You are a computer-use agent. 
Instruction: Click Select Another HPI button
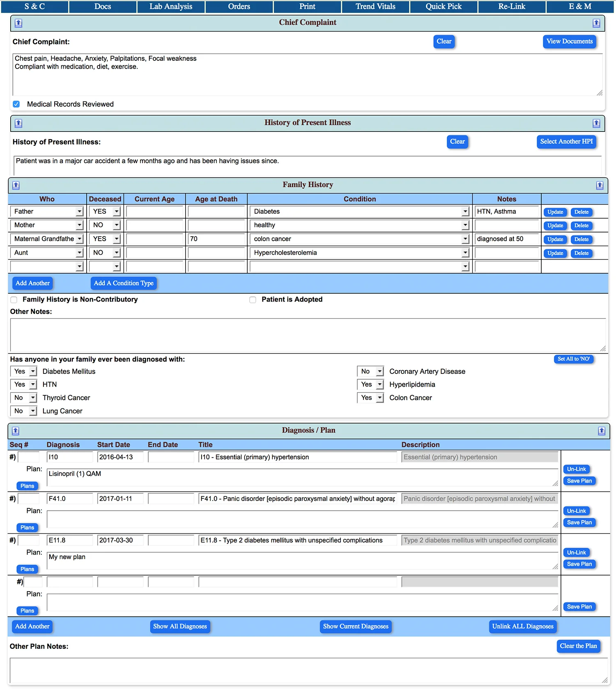click(x=566, y=142)
